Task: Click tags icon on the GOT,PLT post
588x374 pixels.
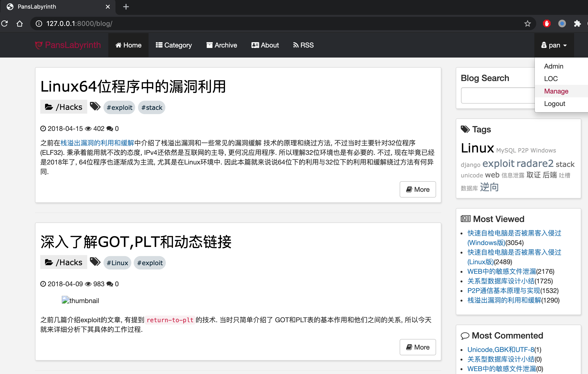Action: point(95,262)
